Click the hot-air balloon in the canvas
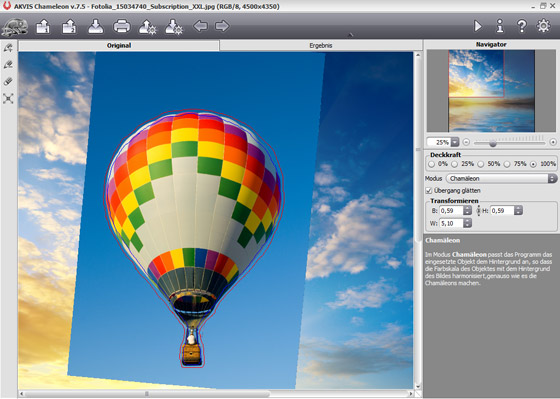 coord(193,239)
